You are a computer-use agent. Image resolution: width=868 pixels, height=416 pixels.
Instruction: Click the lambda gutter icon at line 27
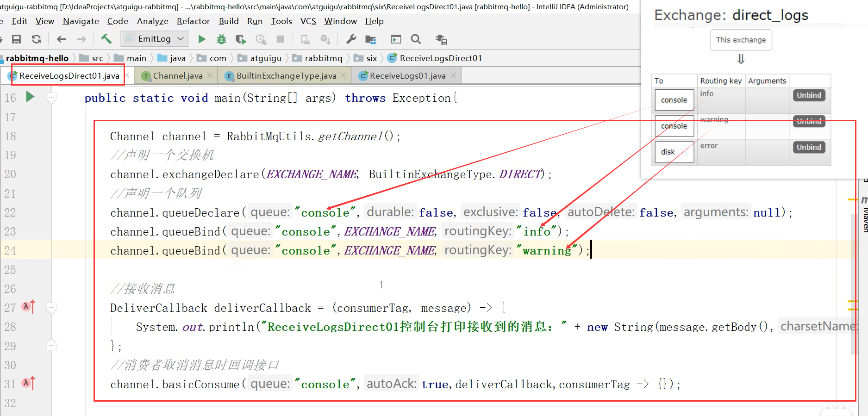pyautogui.click(x=29, y=306)
